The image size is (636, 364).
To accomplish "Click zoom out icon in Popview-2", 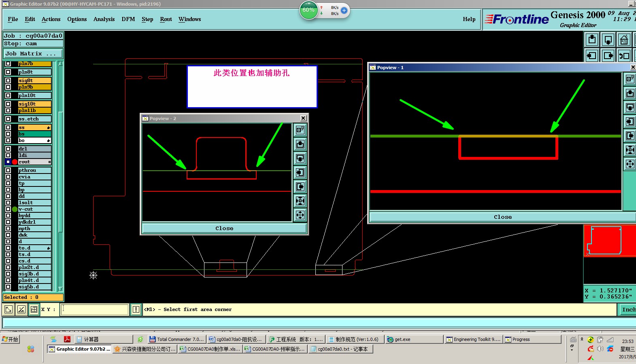I will pos(300,215).
